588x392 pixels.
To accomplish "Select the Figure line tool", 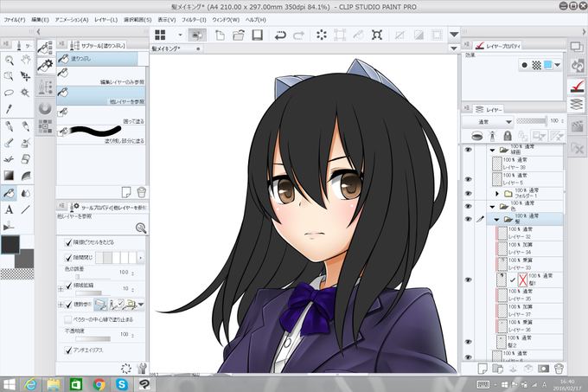I will (x=25, y=209).
